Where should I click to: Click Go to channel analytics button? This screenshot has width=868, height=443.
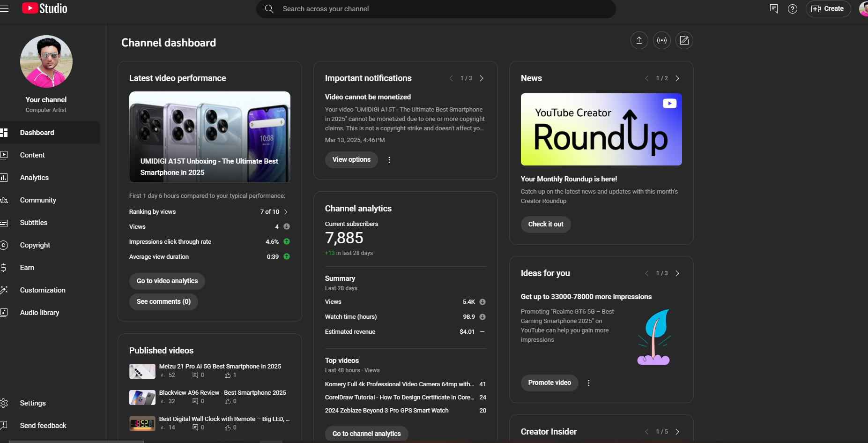[367, 434]
